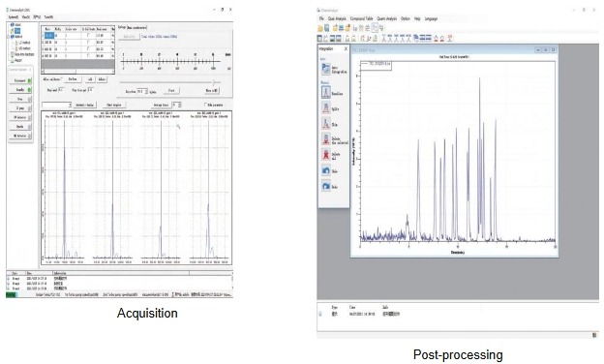The height and width of the screenshot is (364, 604).
Task: Click the first log entry row in Acquisition
Action: tap(119, 278)
